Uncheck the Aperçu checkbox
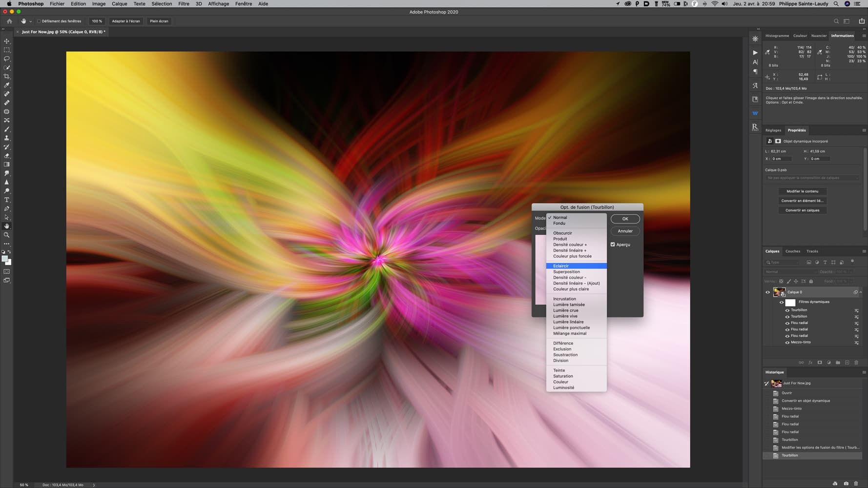The image size is (868, 488). click(x=613, y=244)
